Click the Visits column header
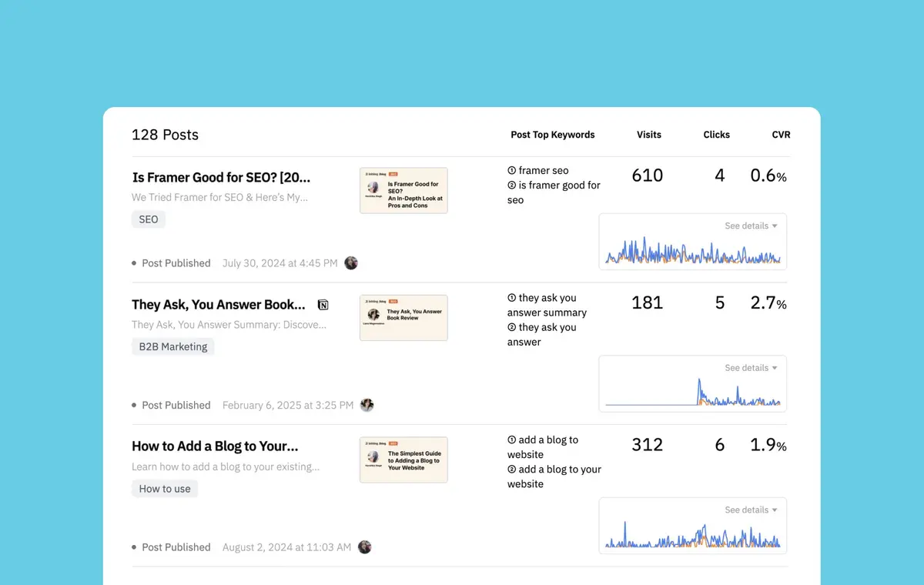The image size is (924, 585). 649,135
